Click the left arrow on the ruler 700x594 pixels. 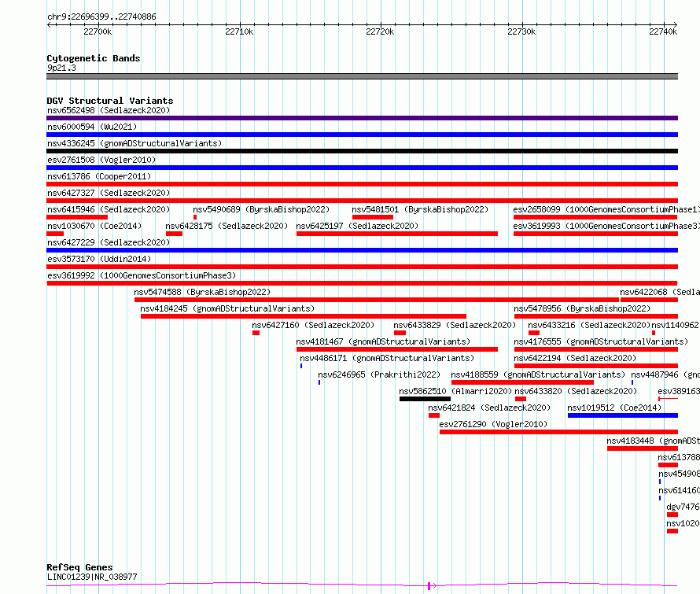pyautogui.click(x=49, y=25)
